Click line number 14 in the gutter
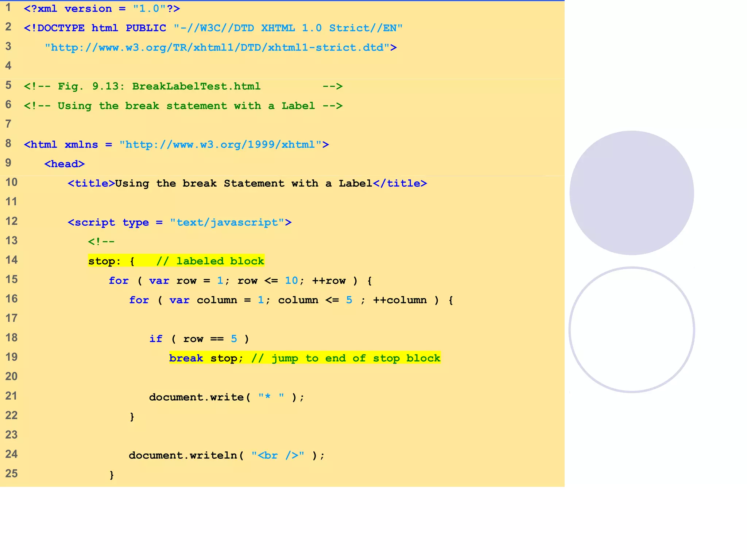Image resolution: width=747 pixels, height=560 pixels. point(12,260)
